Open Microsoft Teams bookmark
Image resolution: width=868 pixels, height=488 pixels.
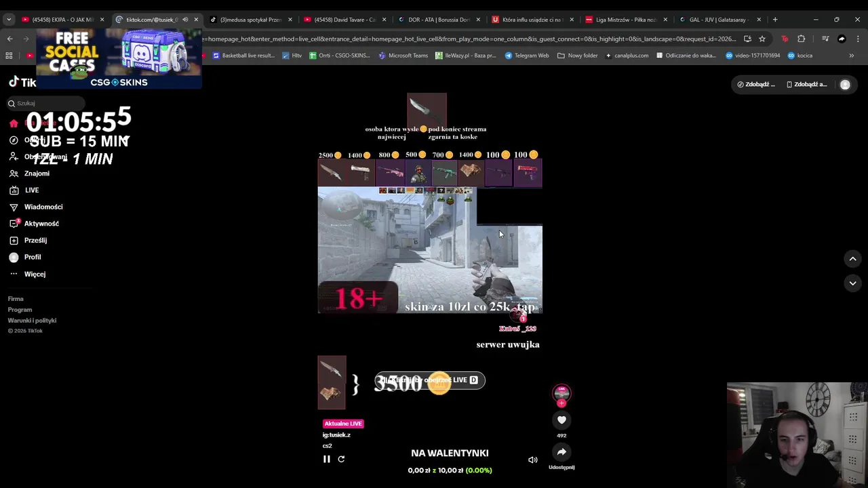click(x=403, y=56)
